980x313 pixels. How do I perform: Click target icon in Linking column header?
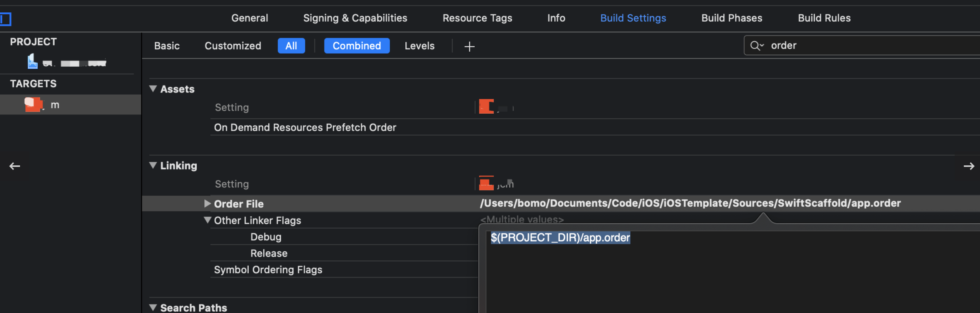tap(486, 183)
